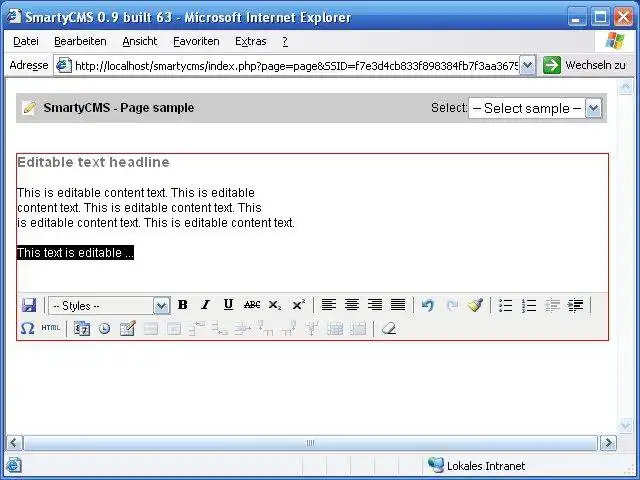640x480 pixels.
Task: Open the Ansicht menu
Action: pyautogui.click(x=140, y=41)
